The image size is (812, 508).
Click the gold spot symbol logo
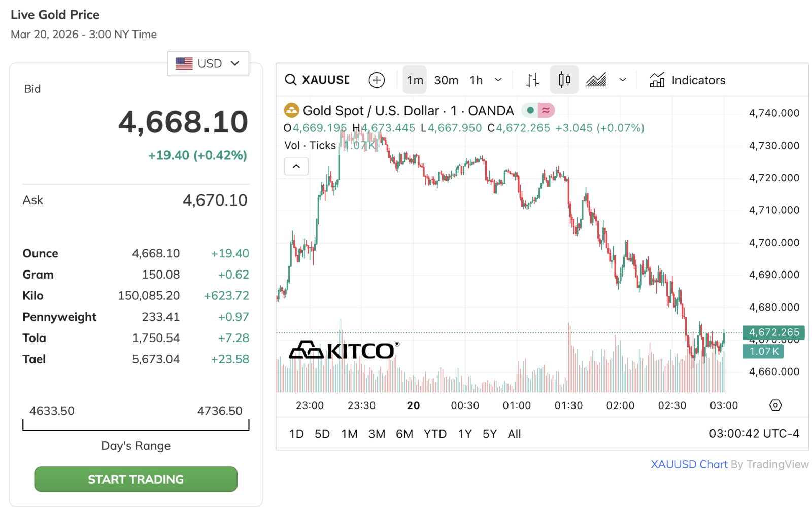click(x=291, y=110)
